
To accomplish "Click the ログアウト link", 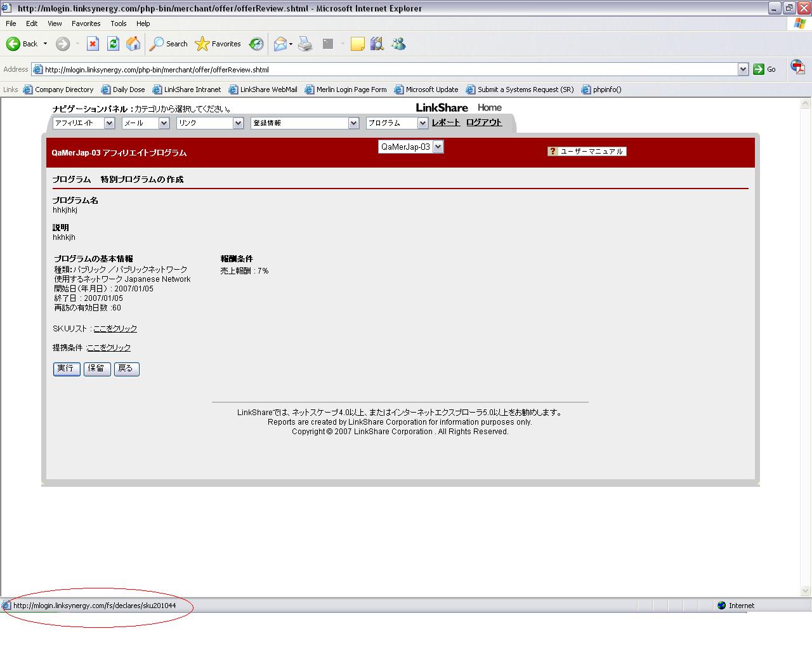I will (x=483, y=123).
